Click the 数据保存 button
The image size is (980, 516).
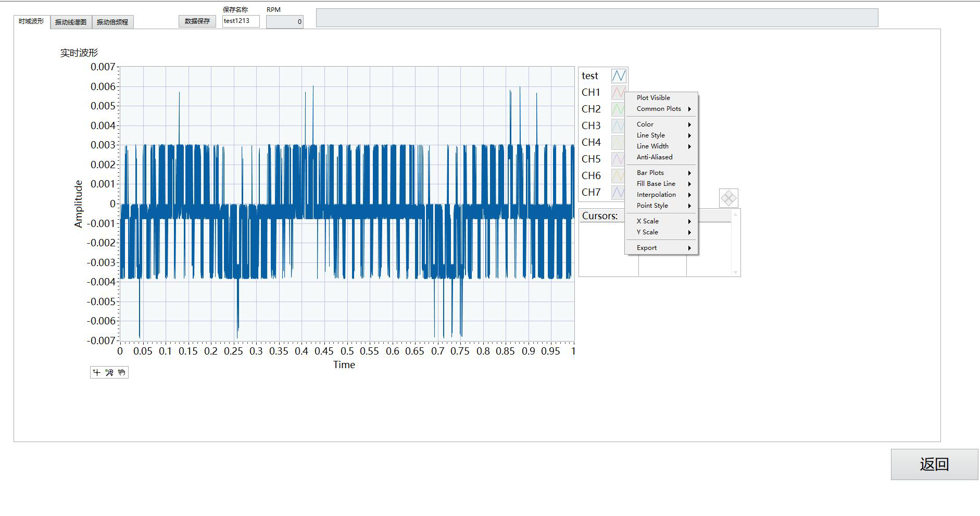[x=197, y=21]
